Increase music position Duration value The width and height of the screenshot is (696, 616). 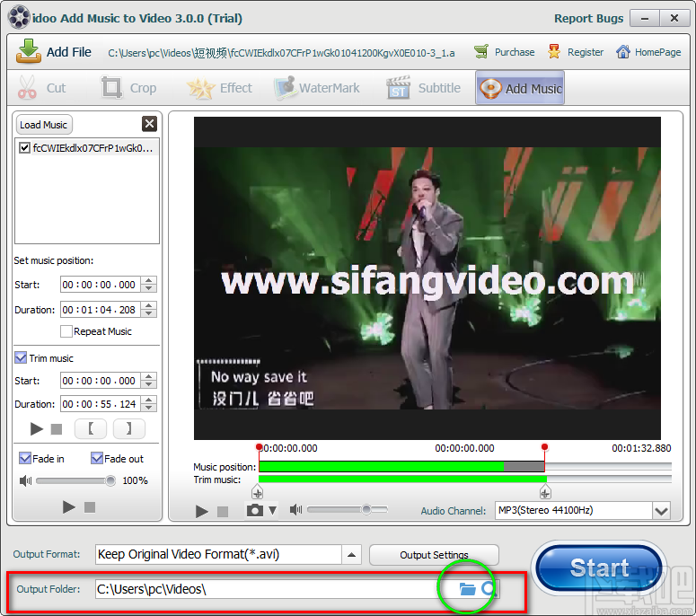point(149,306)
